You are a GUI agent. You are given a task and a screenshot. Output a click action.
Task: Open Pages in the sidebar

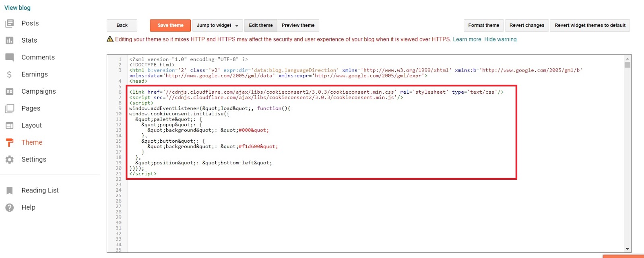pos(31,109)
